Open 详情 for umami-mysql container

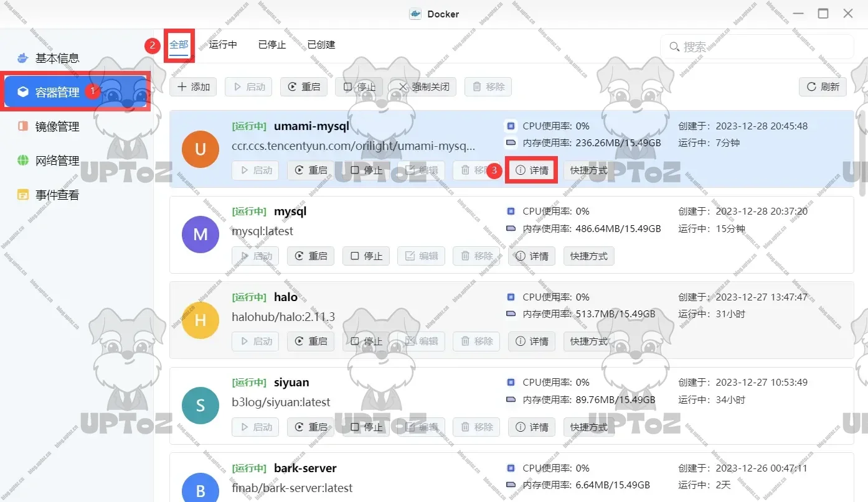(532, 170)
